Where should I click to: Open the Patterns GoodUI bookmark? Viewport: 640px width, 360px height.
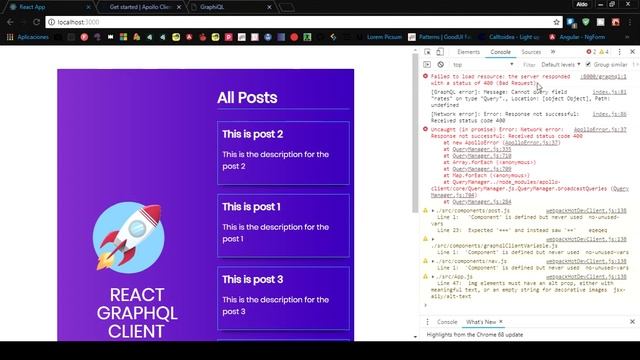(x=439, y=37)
